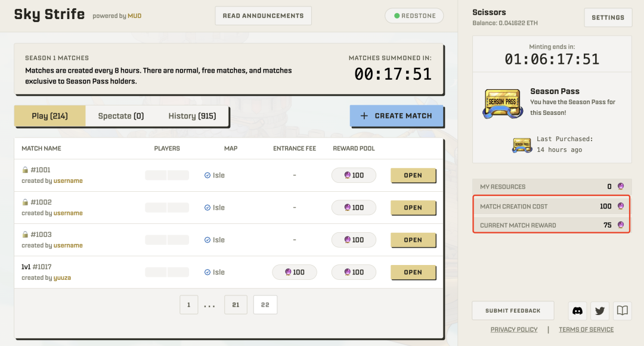
Task: Click the Players column header
Action: pyautogui.click(x=167, y=148)
